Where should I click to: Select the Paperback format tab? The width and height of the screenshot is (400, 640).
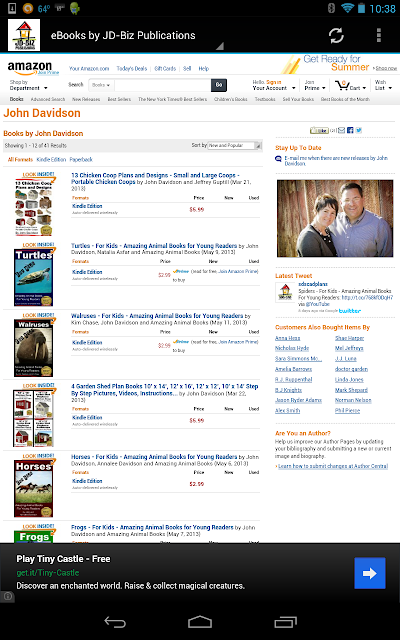point(81,160)
